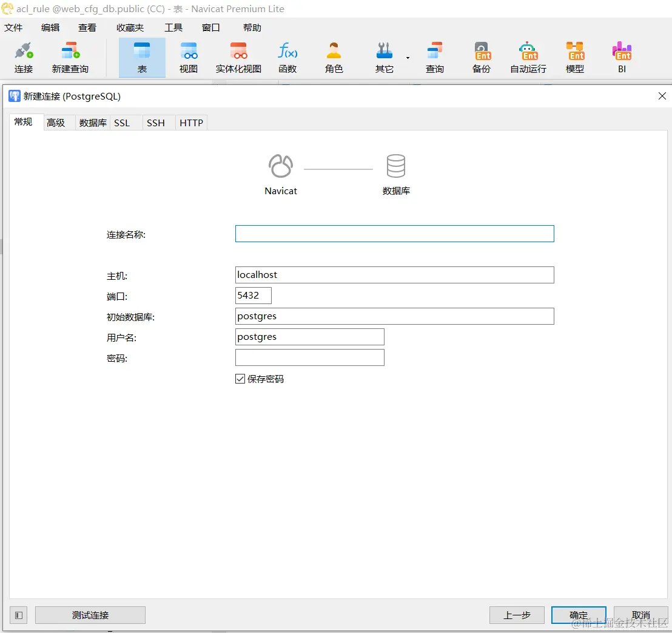Click the database (数据库) cylinder icon
The height and width of the screenshot is (633, 672).
pos(395,166)
